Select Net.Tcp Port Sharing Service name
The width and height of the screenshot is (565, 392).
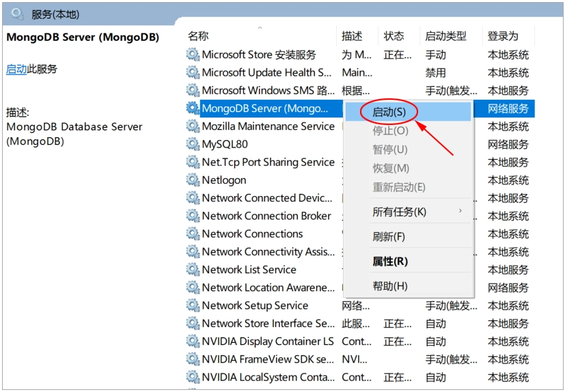click(268, 162)
